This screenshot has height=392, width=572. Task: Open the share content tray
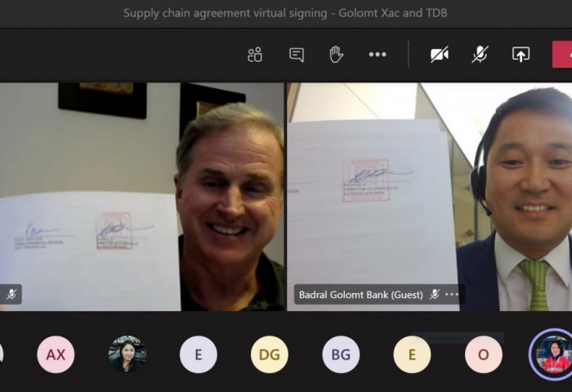click(x=521, y=55)
